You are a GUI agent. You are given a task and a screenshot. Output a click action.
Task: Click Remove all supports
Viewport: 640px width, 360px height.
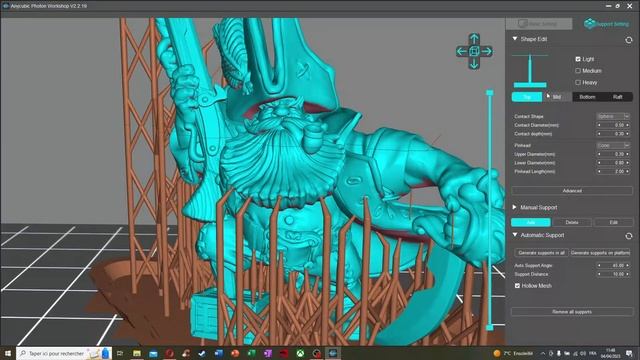(x=572, y=311)
